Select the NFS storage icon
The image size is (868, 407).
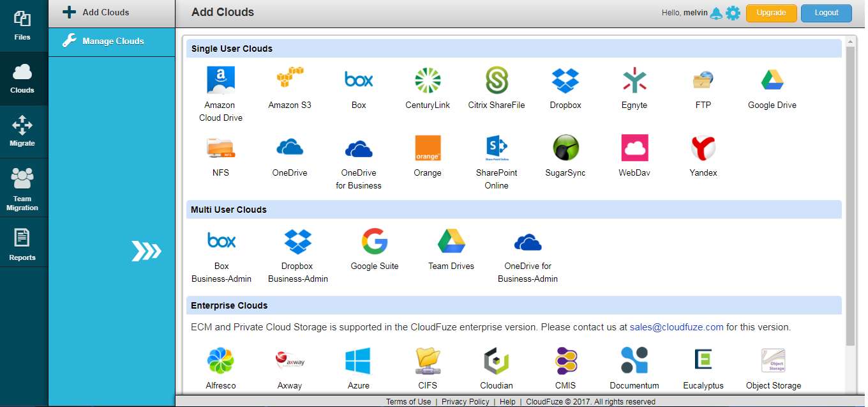tap(221, 148)
